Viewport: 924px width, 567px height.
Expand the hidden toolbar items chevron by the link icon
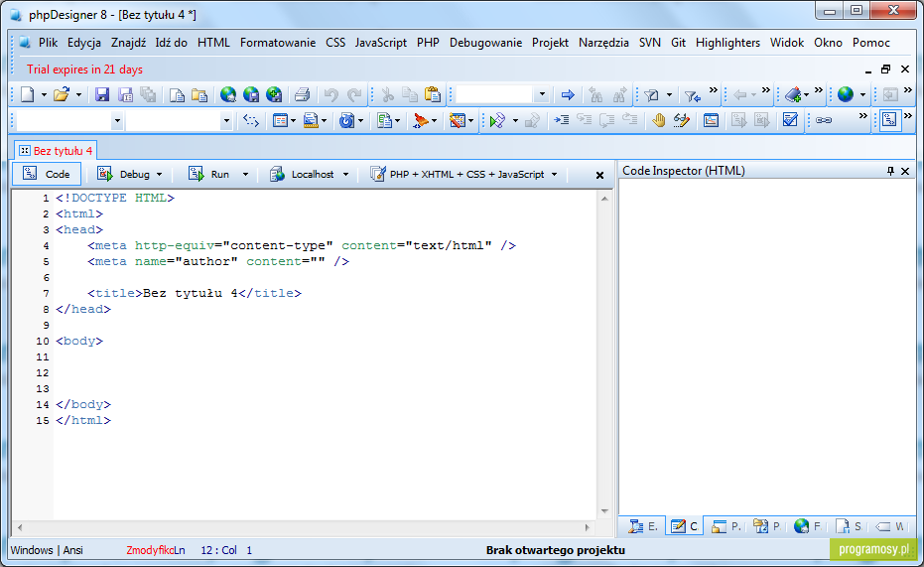tap(862, 116)
